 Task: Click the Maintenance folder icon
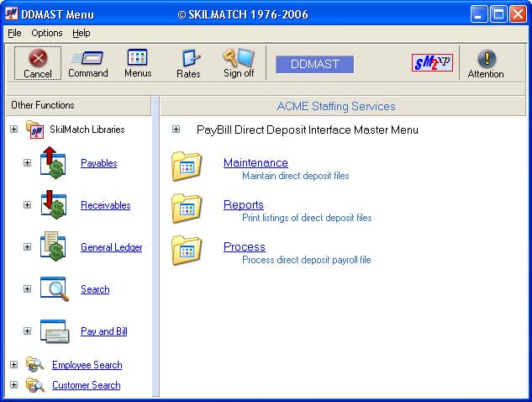(x=187, y=166)
